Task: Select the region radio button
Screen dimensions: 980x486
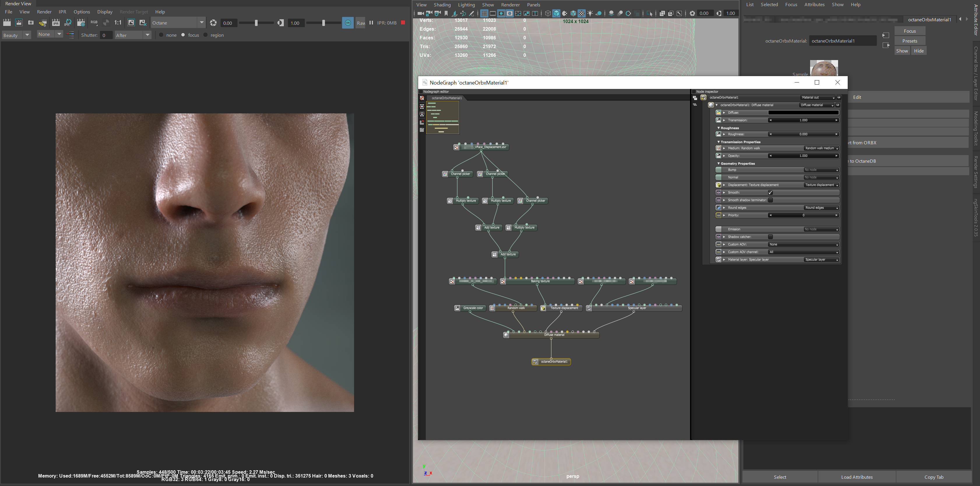Action: pos(206,35)
